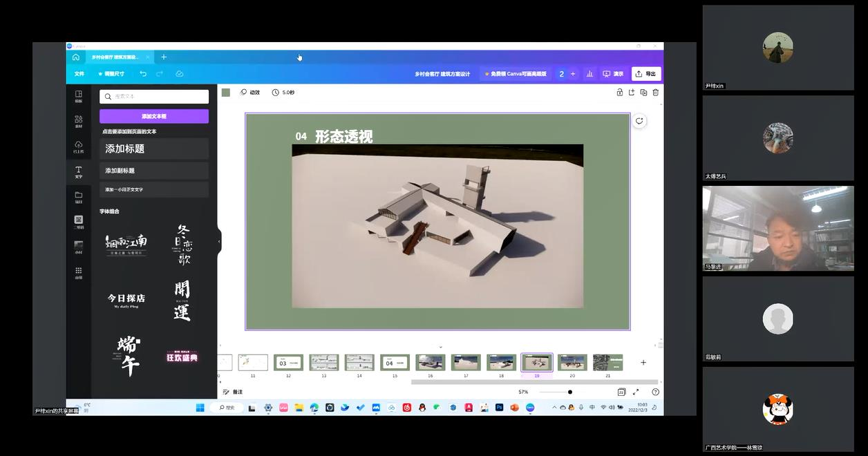The height and width of the screenshot is (456, 868).
Task: Open the Text tab in sidebar
Action: tap(78, 172)
